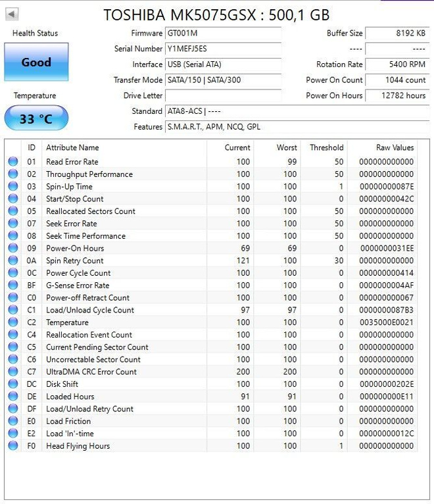Click the Worst column header
434x504 pixels.
[277, 147]
